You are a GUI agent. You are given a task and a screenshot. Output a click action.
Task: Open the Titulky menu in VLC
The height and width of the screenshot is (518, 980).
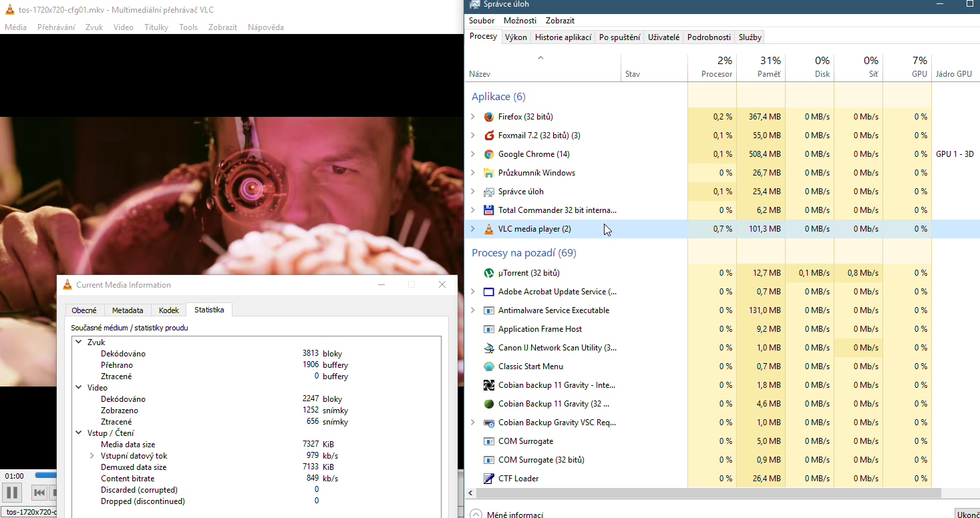(156, 27)
